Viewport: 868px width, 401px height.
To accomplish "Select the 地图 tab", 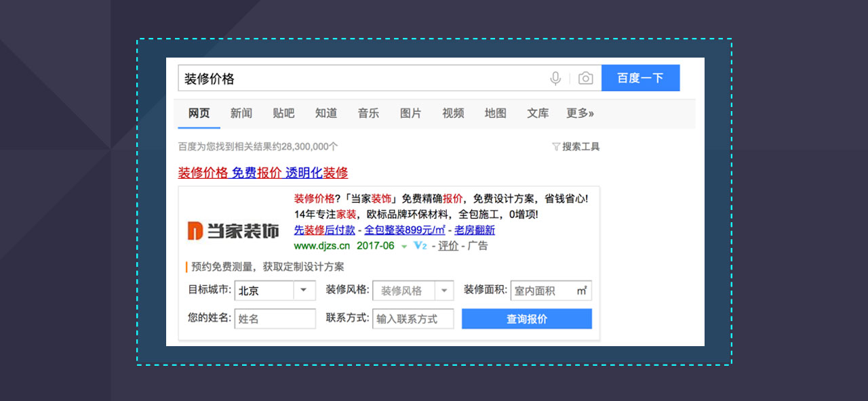I will click(496, 113).
